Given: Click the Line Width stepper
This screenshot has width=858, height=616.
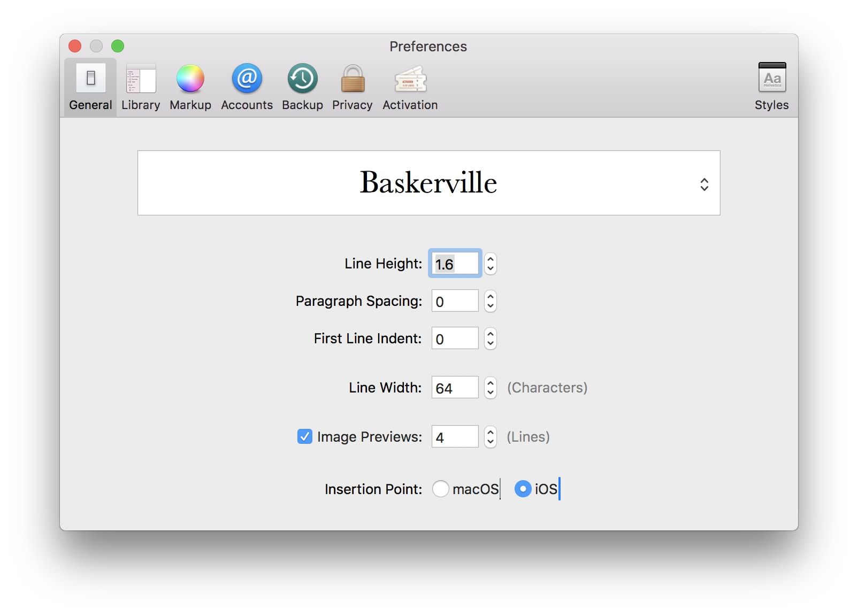Looking at the screenshot, I should click(x=491, y=388).
